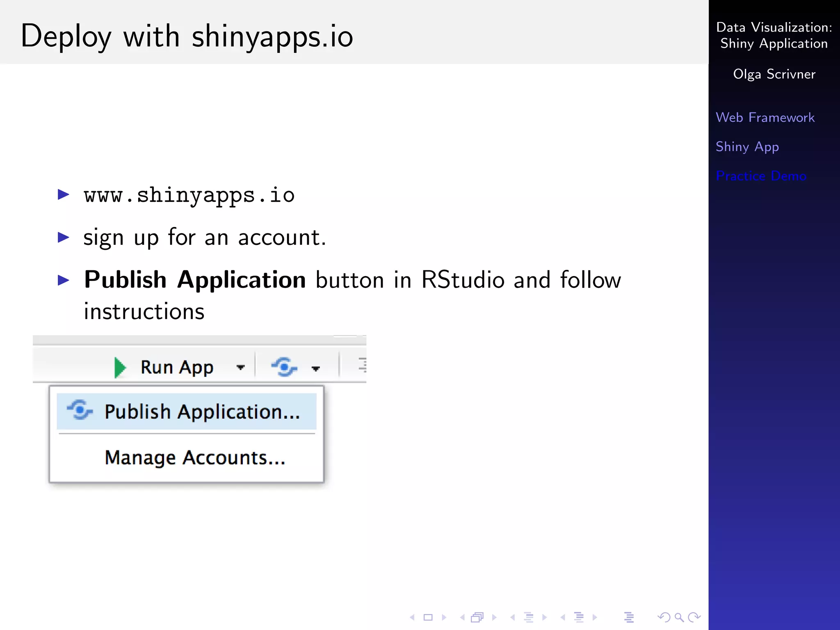The height and width of the screenshot is (630, 840).
Task: Click the bold Publish Application bullet text
Action: tap(195, 280)
